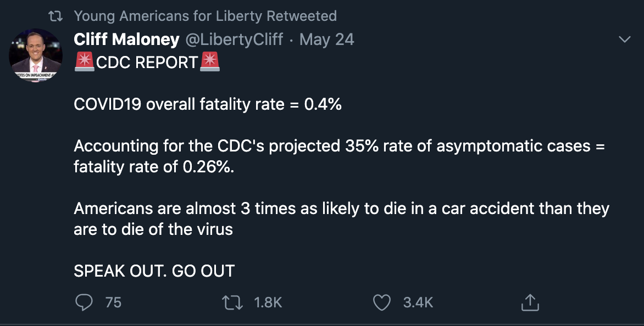
Task: Open the Cliff Maloney display name link
Action: (x=126, y=40)
